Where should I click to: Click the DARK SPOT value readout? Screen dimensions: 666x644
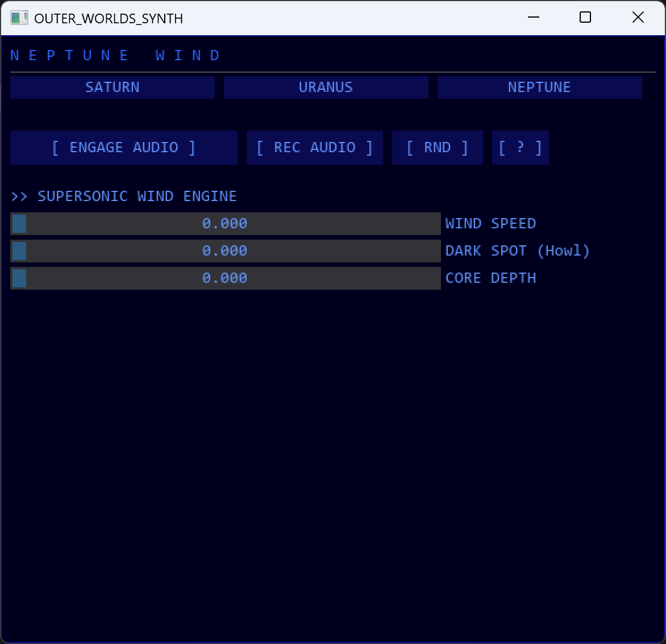[x=224, y=250]
